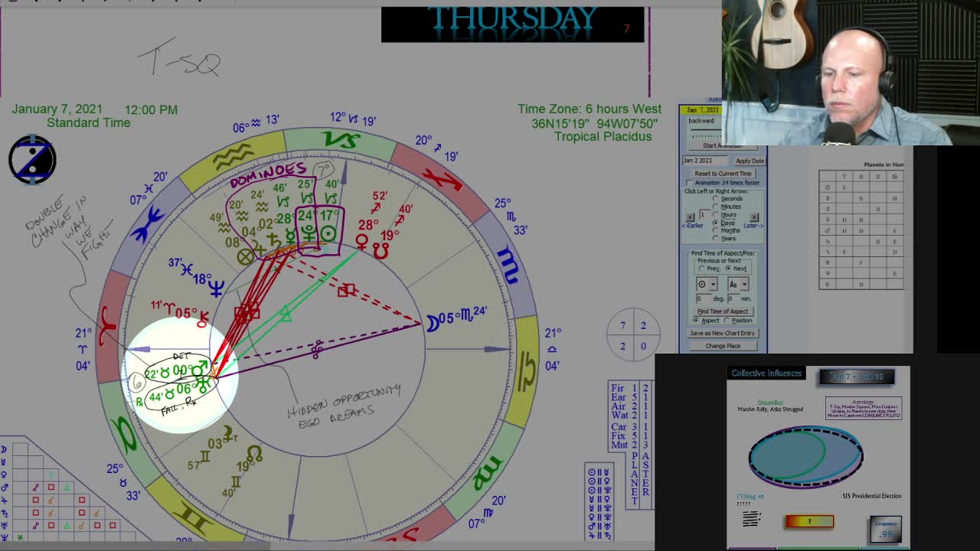Click the Tropical Placidus label

tap(603, 136)
